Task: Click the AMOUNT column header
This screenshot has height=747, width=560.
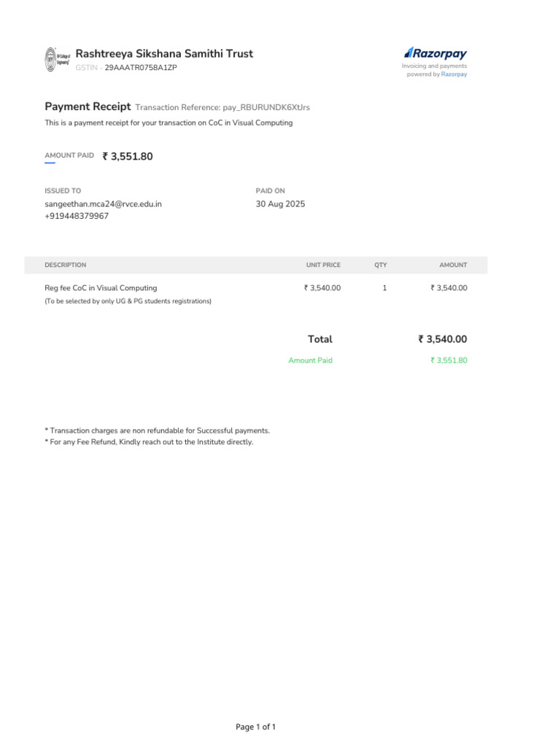Action: tap(453, 266)
